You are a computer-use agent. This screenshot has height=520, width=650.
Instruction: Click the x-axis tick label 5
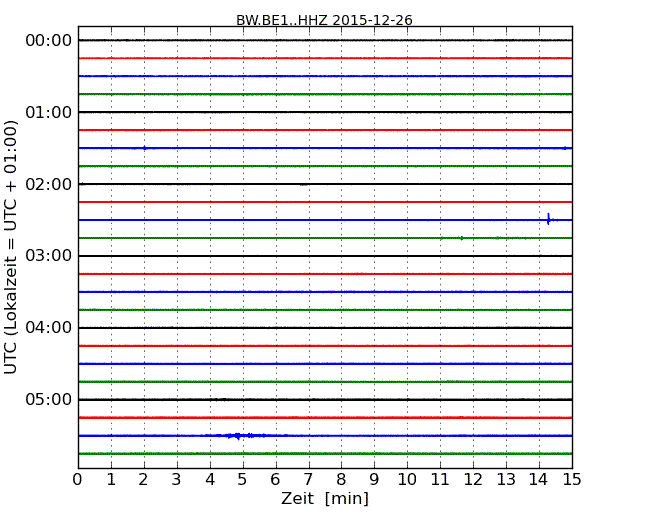[x=243, y=480]
